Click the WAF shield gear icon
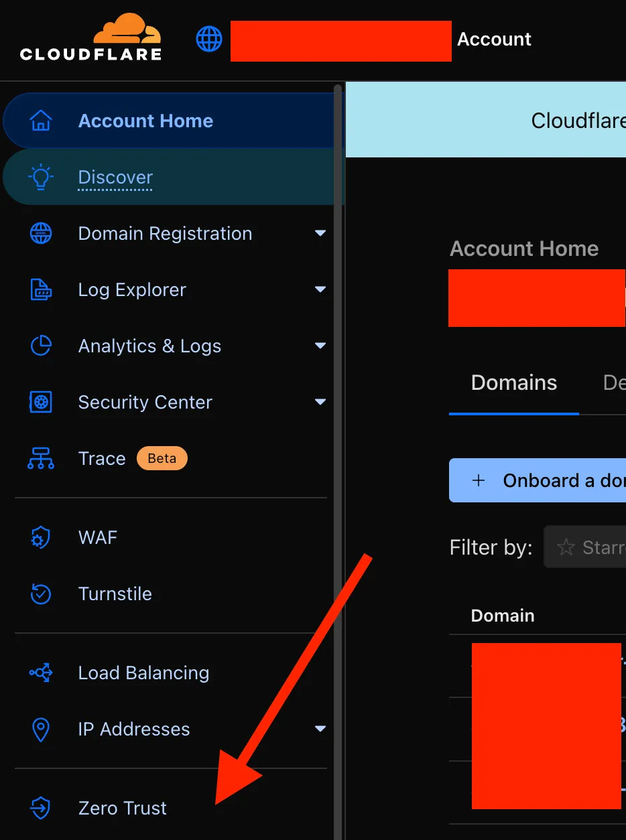626x840 pixels. click(x=41, y=537)
